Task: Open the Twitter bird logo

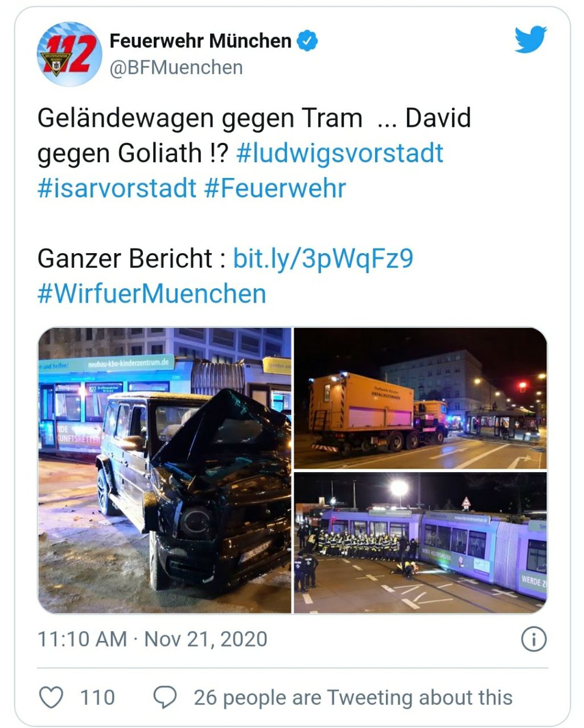Action: pos(530,39)
